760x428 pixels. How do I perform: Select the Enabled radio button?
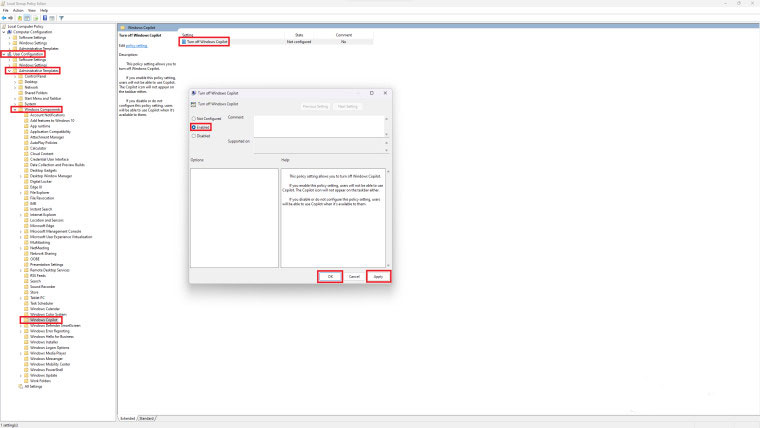pyautogui.click(x=193, y=127)
